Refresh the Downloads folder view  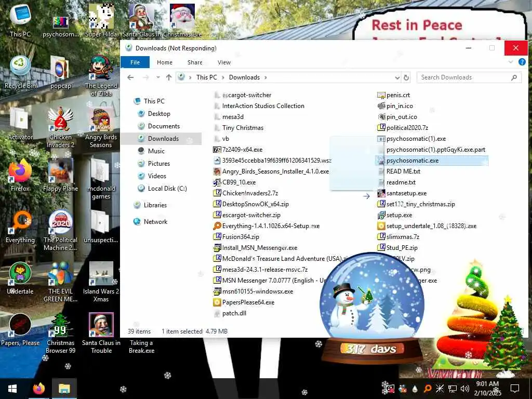click(406, 77)
